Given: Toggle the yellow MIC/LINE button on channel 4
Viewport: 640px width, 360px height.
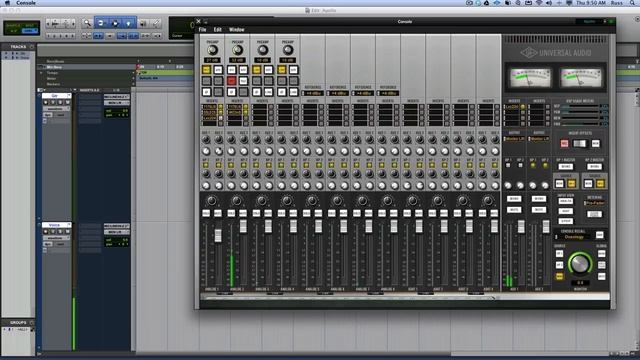Looking at the screenshot, I should (x=282, y=70).
